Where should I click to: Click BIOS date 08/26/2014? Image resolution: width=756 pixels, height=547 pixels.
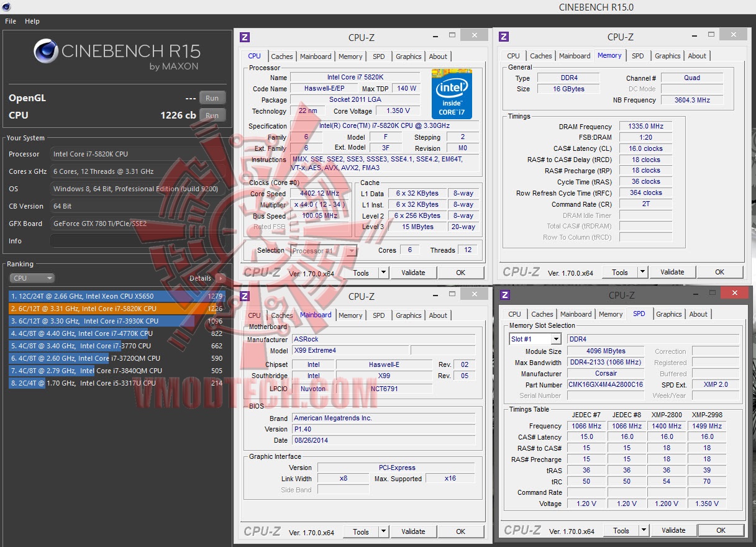tap(384, 440)
